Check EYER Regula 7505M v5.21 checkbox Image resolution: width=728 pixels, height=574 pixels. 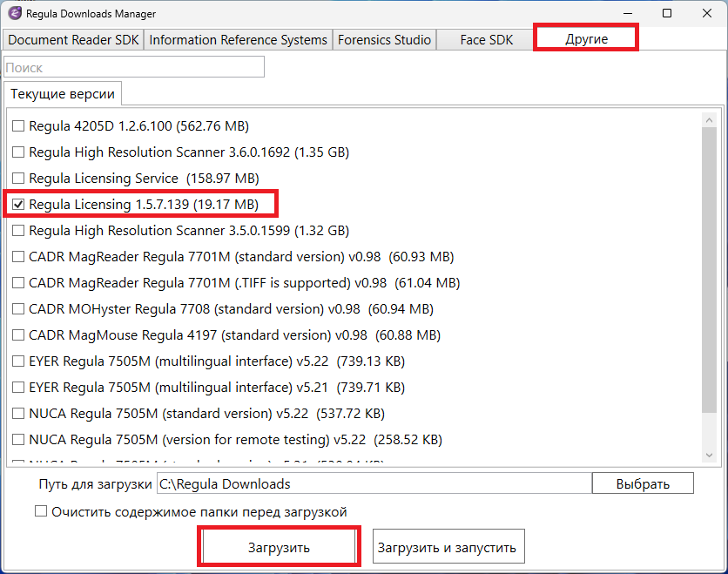point(18,387)
